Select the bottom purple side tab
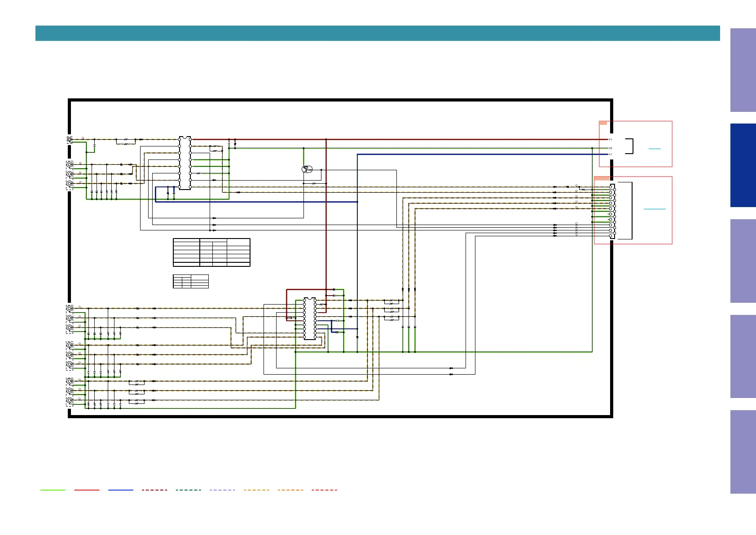 pyautogui.click(x=743, y=451)
